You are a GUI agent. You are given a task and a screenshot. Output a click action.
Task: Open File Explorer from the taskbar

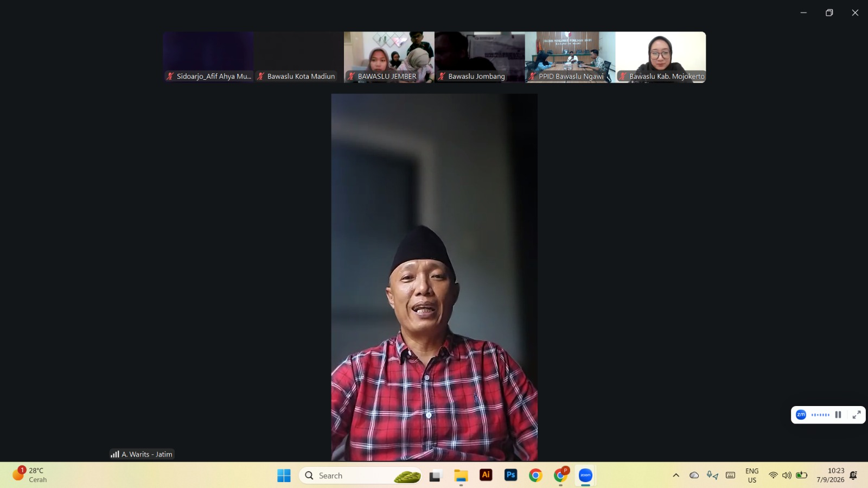point(461,476)
